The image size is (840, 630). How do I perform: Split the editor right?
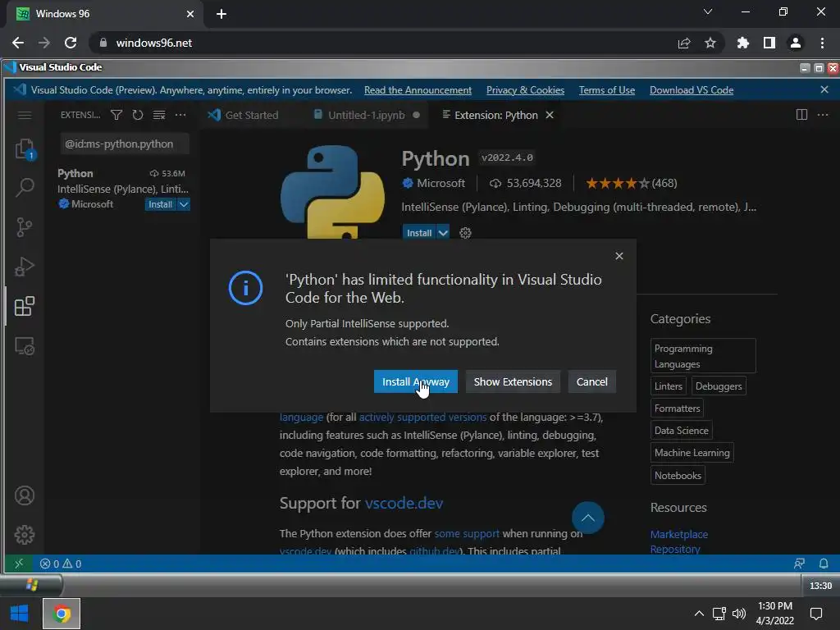point(801,115)
